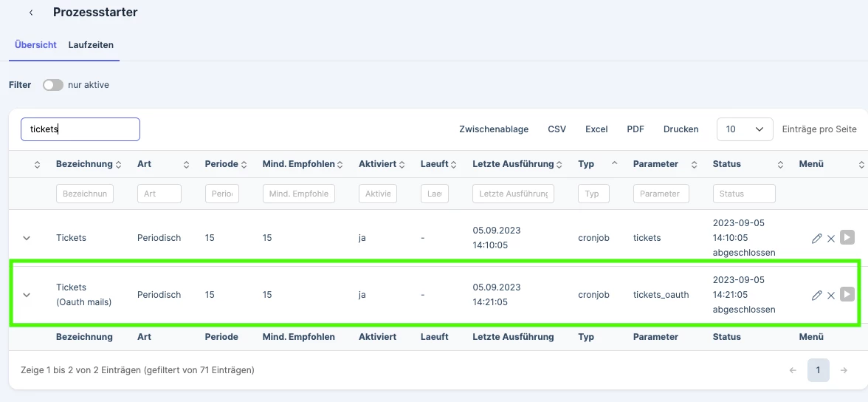Switch to the Laufzeiten tab
The image size is (868, 402).
[91, 45]
